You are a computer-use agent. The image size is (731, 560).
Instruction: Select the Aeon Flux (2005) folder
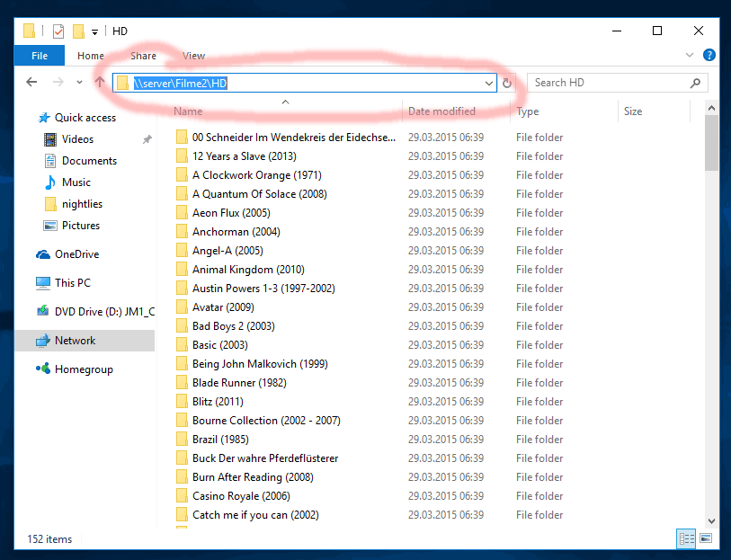click(x=223, y=213)
